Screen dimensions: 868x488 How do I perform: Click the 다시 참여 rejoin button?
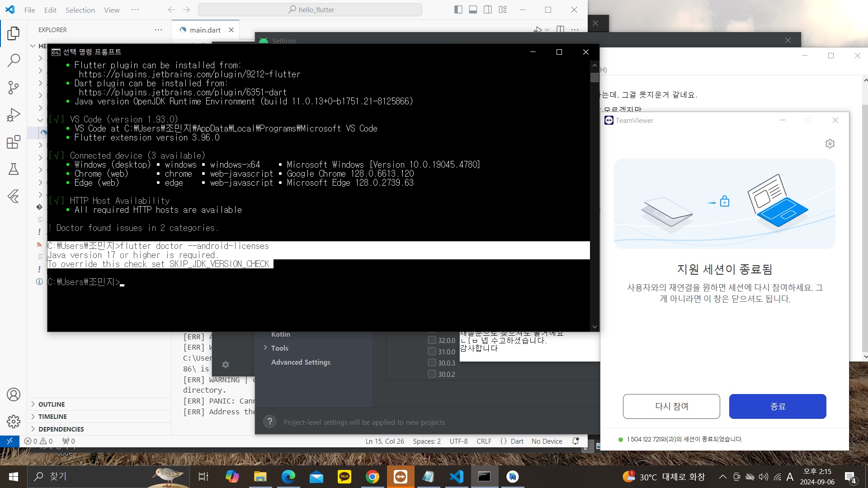click(x=671, y=406)
